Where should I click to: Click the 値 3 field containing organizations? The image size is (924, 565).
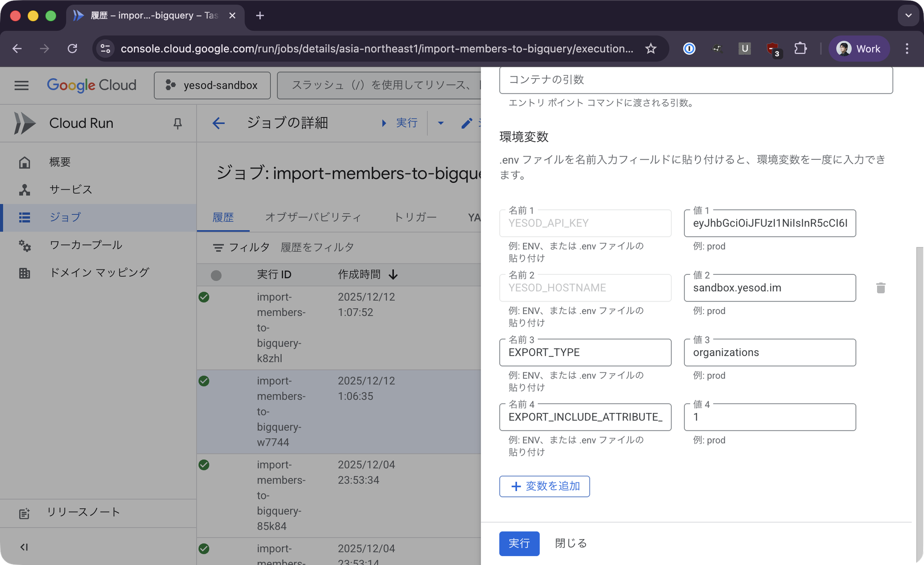click(x=769, y=352)
